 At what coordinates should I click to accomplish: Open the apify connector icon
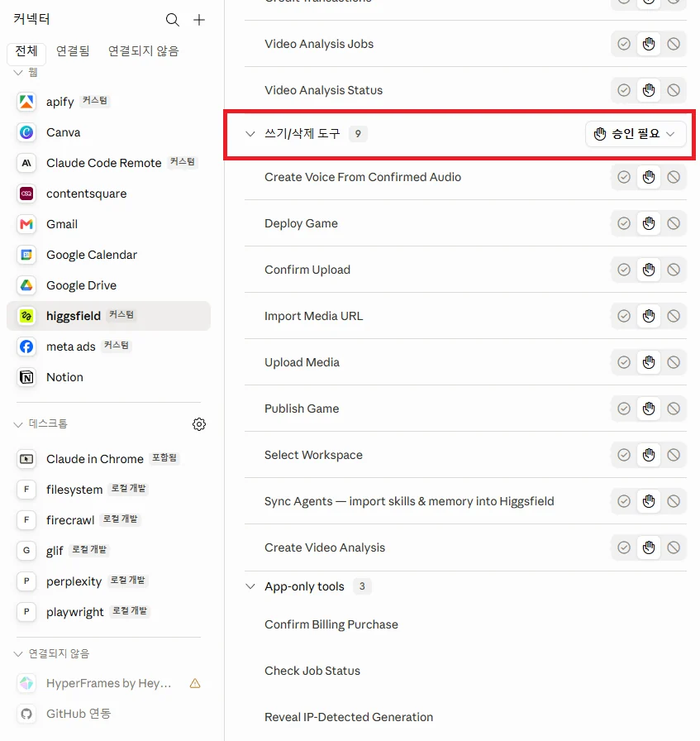26,102
